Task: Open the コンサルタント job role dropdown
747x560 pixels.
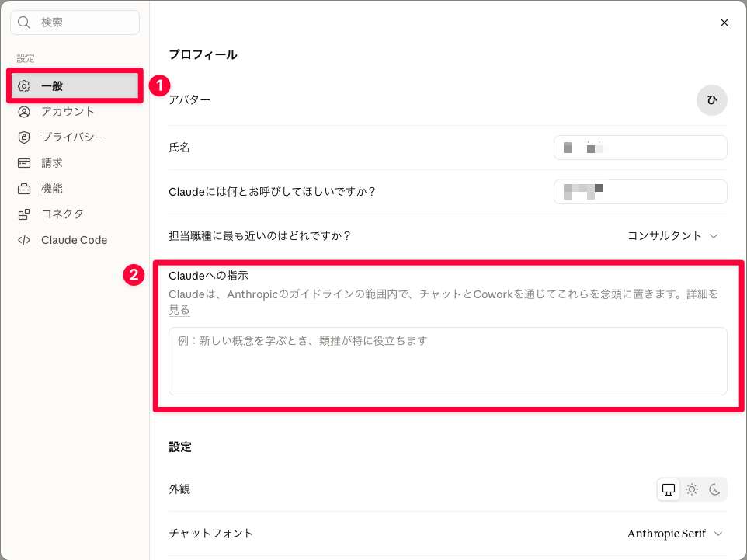Action: coord(672,236)
